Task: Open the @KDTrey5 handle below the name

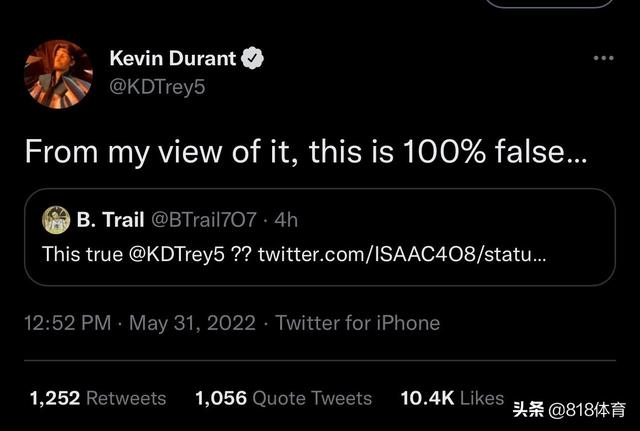Action: (156, 86)
